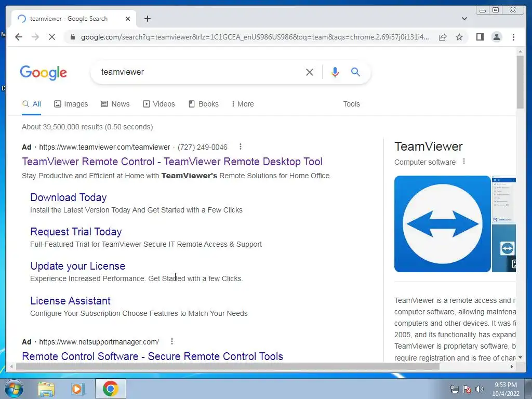
Task: Clear the search box text
Action: [x=310, y=72]
